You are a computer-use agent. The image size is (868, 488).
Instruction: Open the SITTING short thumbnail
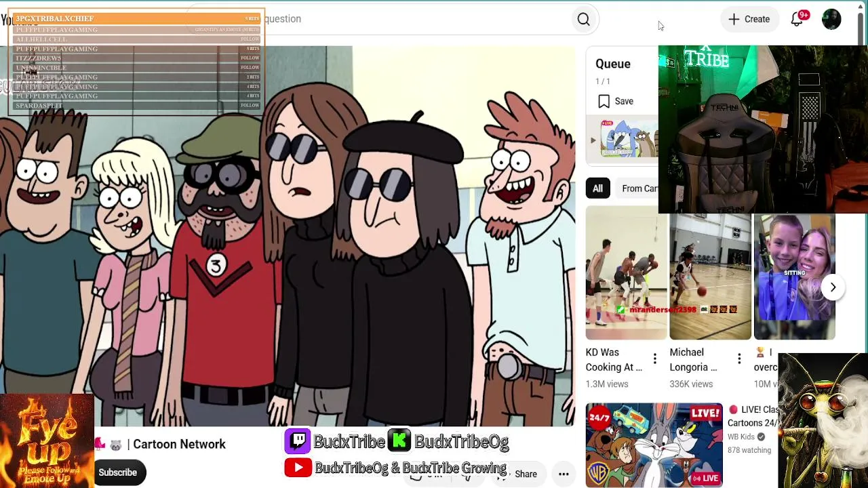coord(794,277)
